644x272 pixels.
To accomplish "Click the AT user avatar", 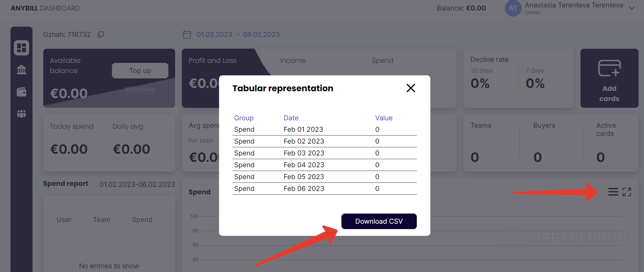I will pos(513,8).
